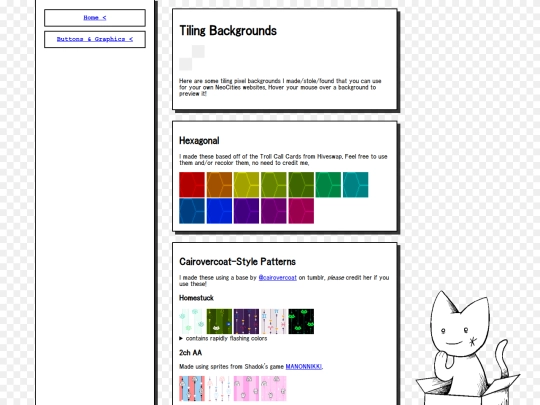Open the MANONNIKKI game link
540x405 pixels.
click(304, 367)
